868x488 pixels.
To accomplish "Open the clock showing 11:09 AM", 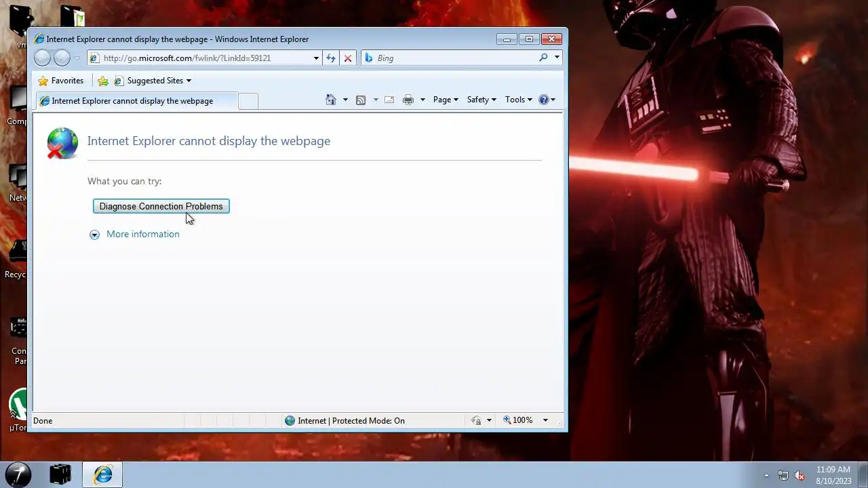I will click(x=833, y=475).
